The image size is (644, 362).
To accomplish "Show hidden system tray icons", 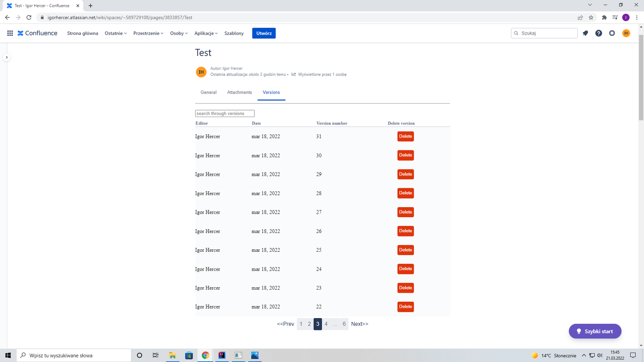I will pyautogui.click(x=584, y=355).
